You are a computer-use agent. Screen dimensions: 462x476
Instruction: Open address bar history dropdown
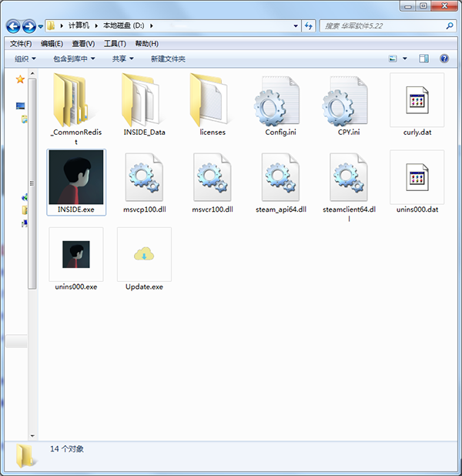pos(296,26)
